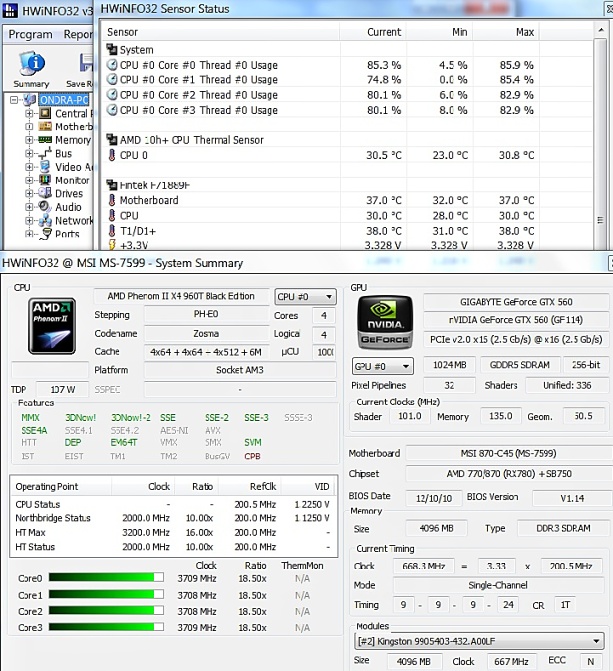Expand the Bus tree node
This screenshot has width=613, height=671.
tap(29, 153)
